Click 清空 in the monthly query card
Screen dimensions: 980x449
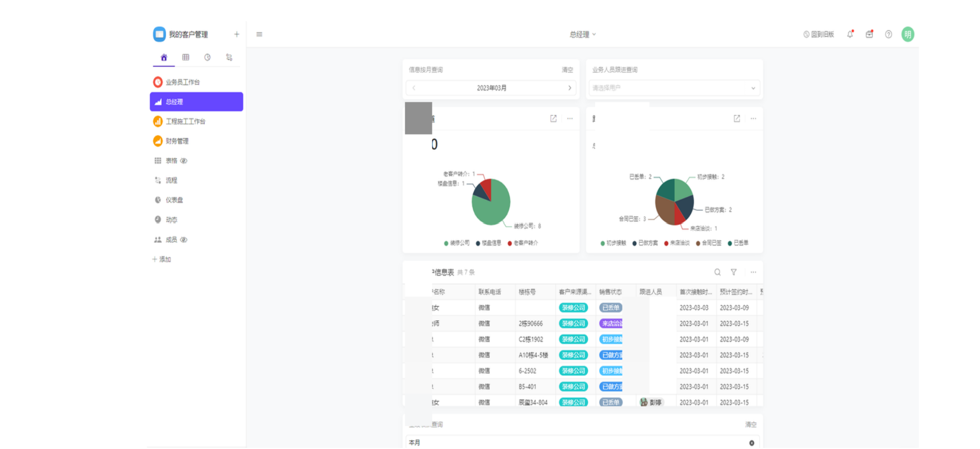[x=567, y=70]
